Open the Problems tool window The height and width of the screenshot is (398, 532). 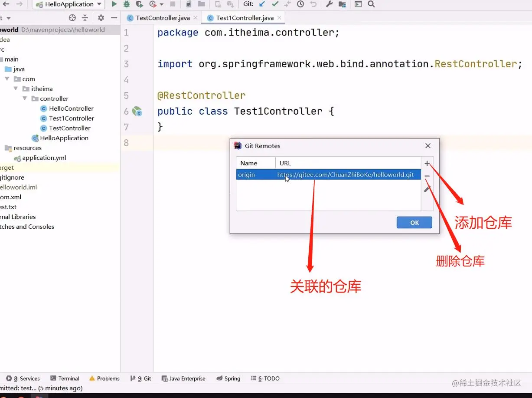tap(104, 378)
